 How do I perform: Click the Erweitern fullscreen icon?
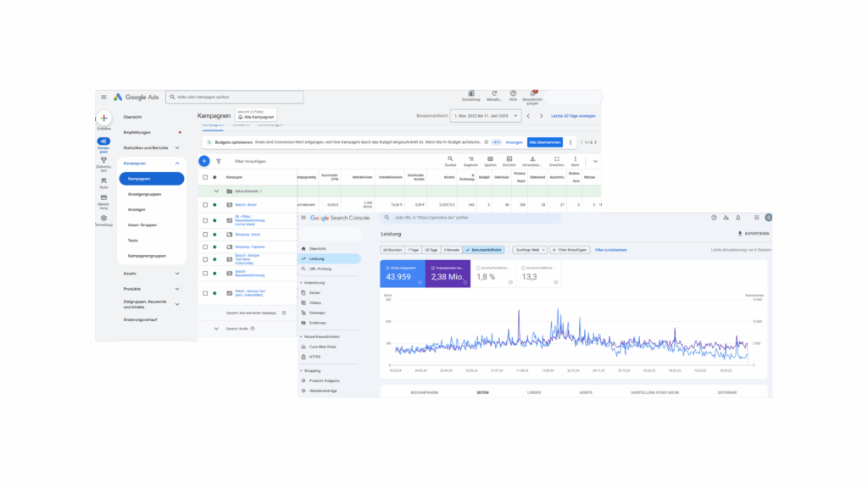[557, 158]
